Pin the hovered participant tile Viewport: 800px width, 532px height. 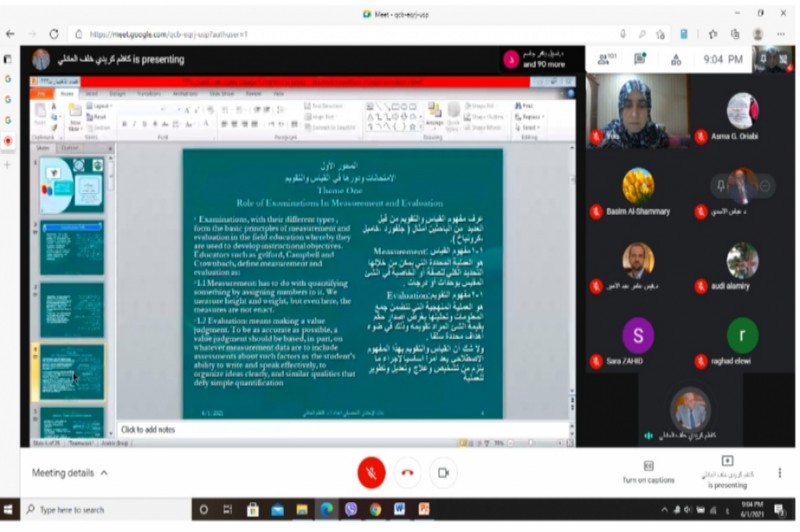pyautogui.click(x=721, y=186)
